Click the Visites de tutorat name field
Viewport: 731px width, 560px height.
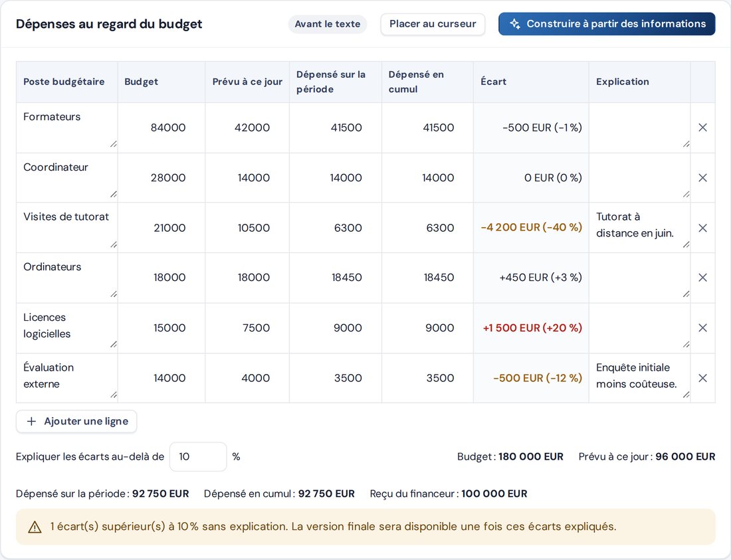click(x=67, y=229)
